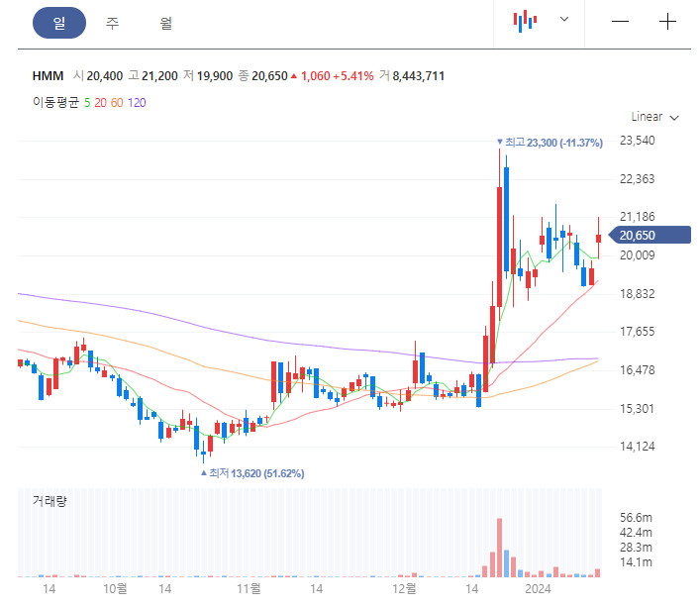Switch to the 월 (monthly) chart tab

click(166, 23)
